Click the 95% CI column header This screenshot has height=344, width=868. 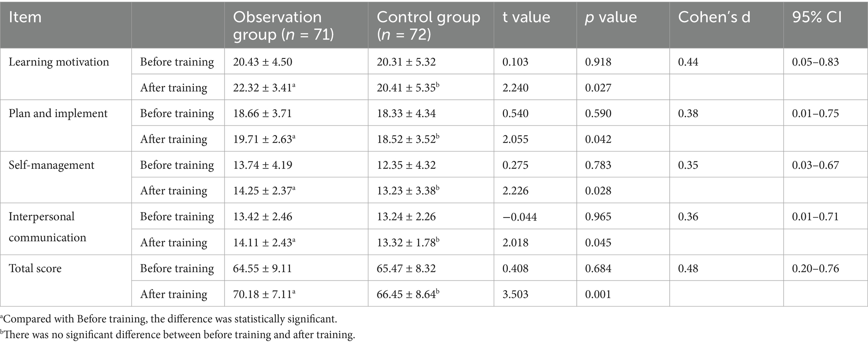click(x=816, y=17)
